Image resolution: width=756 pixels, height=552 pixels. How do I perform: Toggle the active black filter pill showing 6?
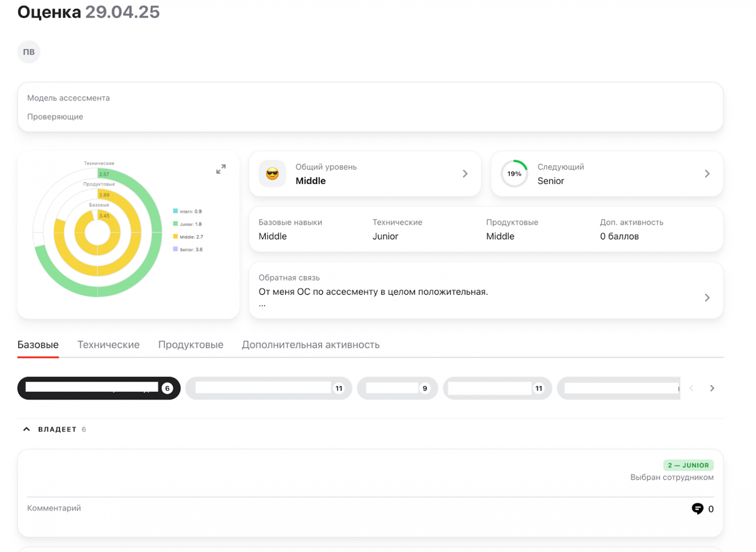98,388
